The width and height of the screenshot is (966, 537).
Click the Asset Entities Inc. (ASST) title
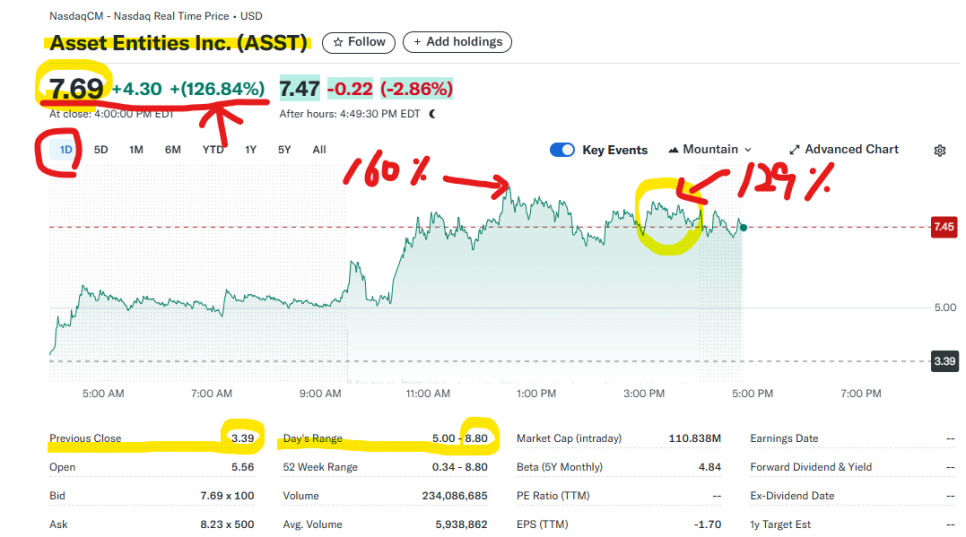[178, 42]
